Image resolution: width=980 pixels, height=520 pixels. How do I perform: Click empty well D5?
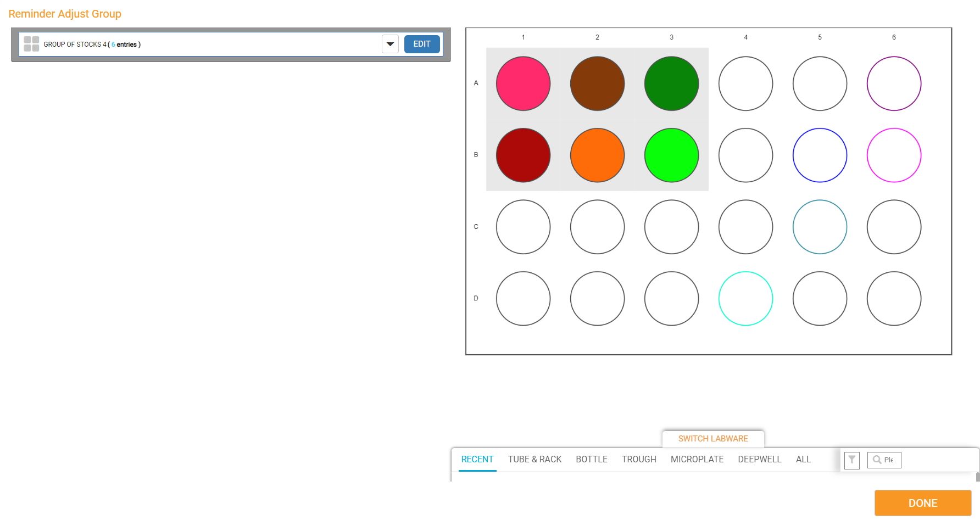[x=820, y=299]
